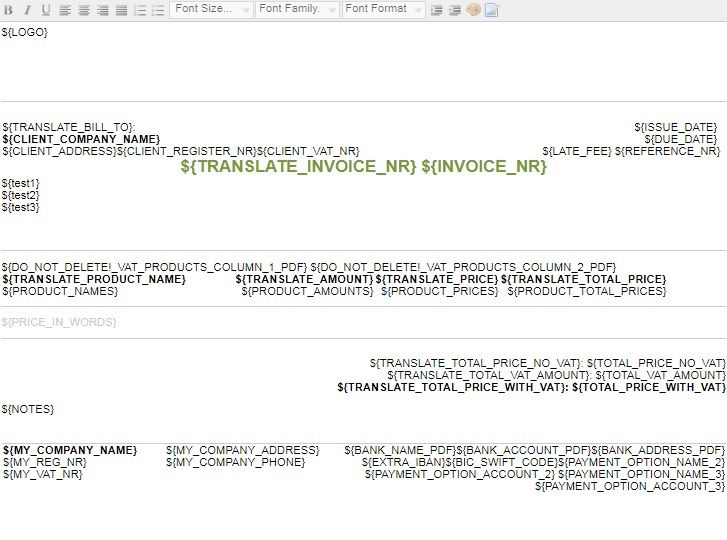The image size is (727, 540).
Task: Click VAT_PRODUCTS_COLUMN_2_PDF placeholder
Action: click(x=463, y=267)
